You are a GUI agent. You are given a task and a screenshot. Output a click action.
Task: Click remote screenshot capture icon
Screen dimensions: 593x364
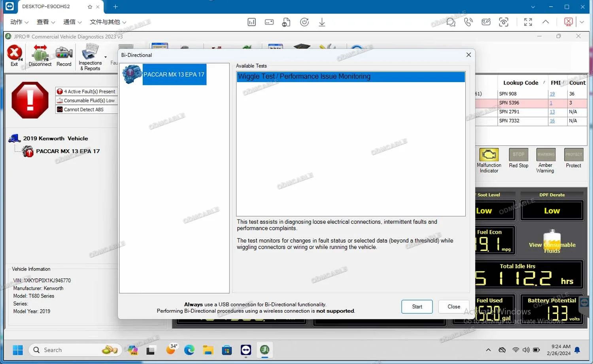[504, 22]
